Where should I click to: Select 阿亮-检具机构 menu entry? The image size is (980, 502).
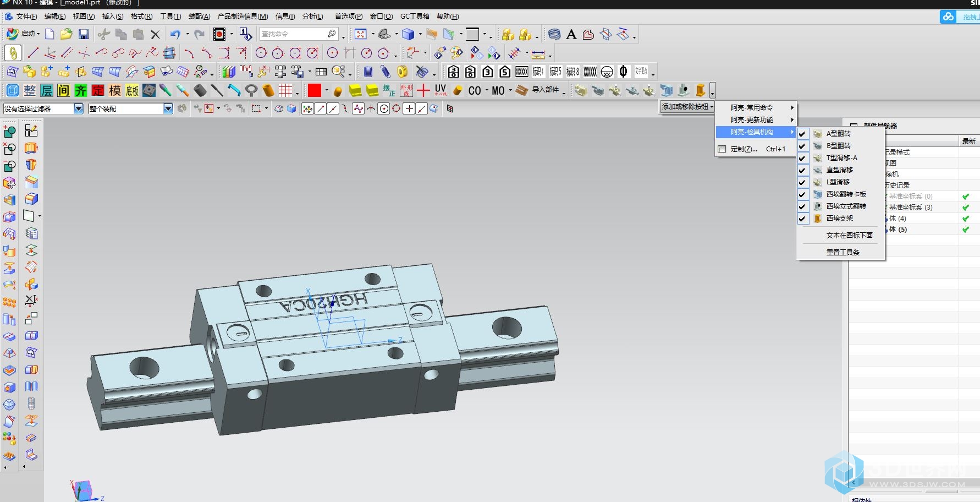point(756,132)
